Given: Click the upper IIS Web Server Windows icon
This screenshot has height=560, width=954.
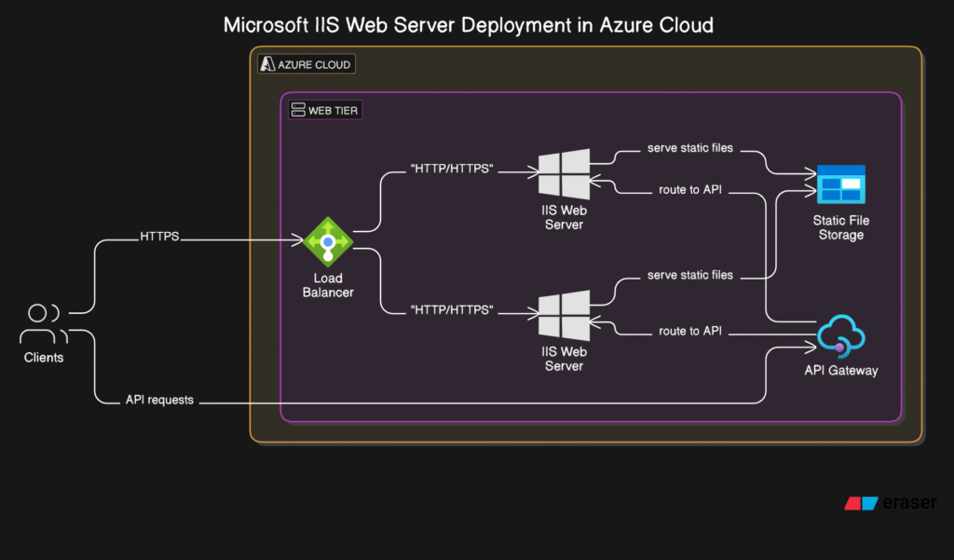Looking at the screenshot, I should pyautogui.click(x=564, y=174).
